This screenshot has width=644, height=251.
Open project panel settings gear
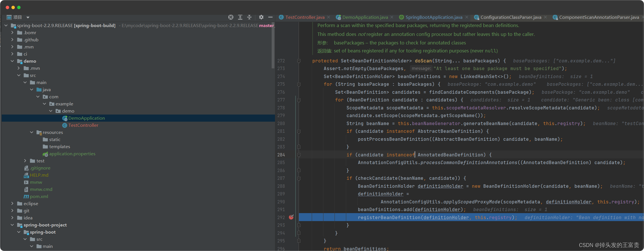[x=261, y=17]
